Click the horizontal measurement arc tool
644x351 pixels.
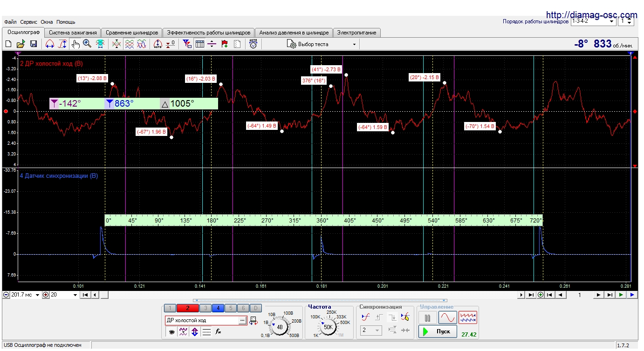[x=50, y=44]
